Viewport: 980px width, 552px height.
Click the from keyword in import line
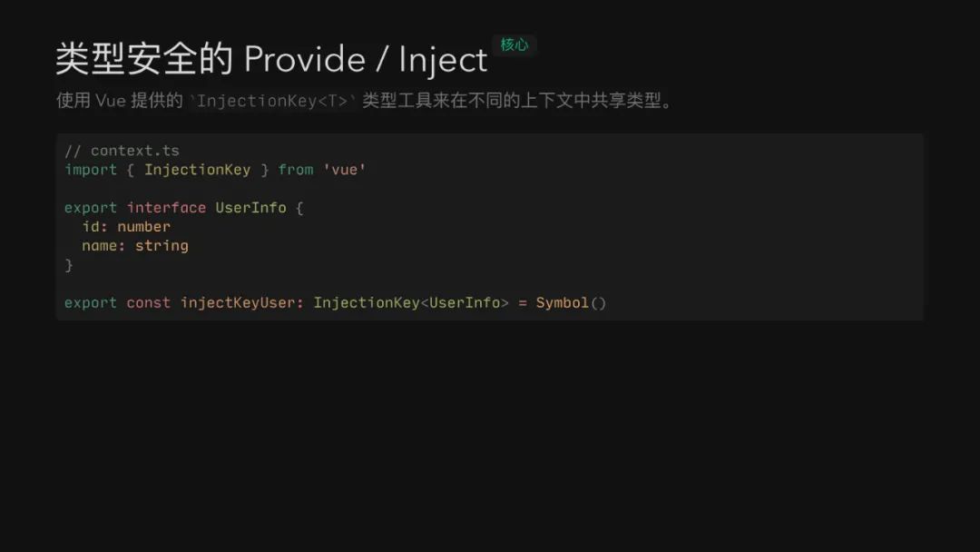(x=296, y=170)
